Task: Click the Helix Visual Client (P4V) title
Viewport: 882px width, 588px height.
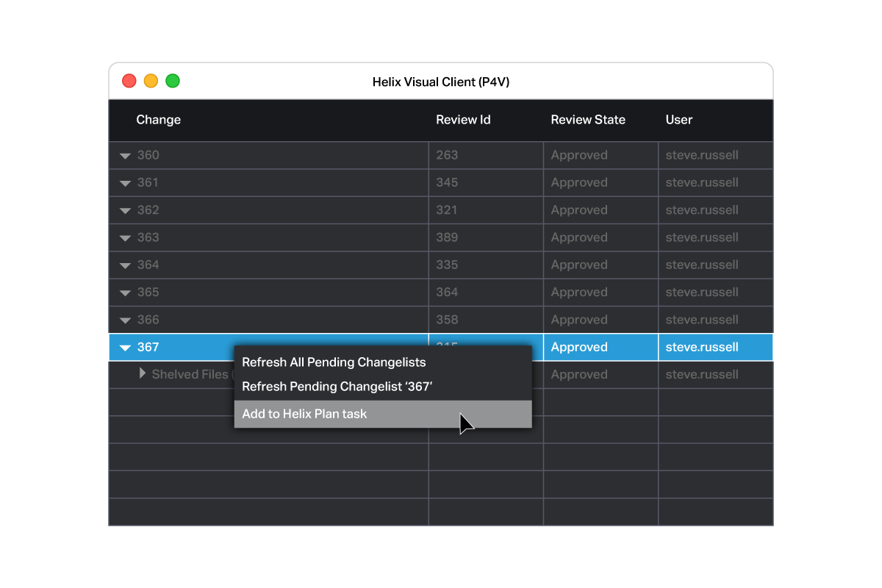Action: 441,82
